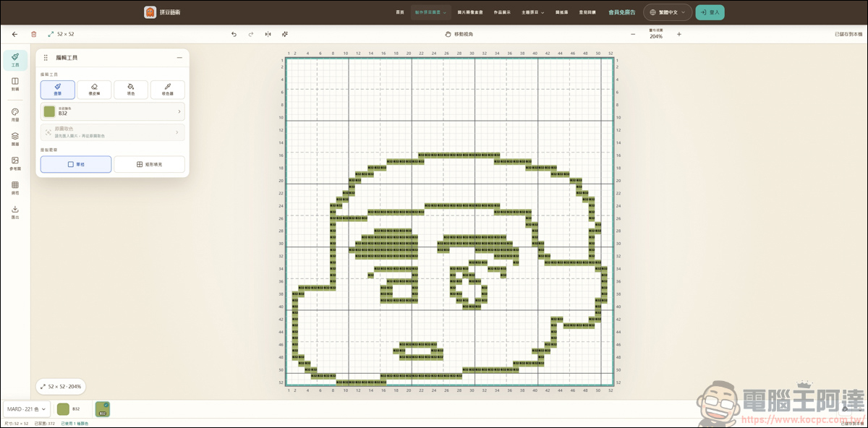Screen dimensions: 868x428
Task: Select the brush tool
Action: (58, 90)
